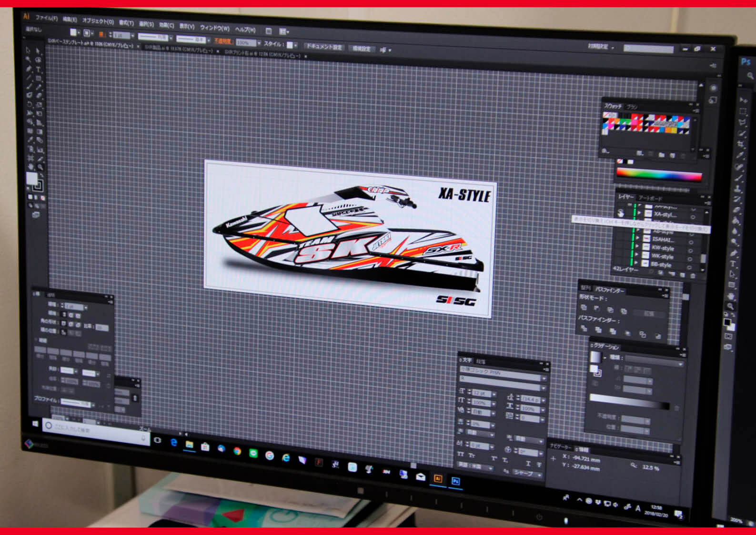Click the Divide pathfinder icon

click(x=584, y=329)
